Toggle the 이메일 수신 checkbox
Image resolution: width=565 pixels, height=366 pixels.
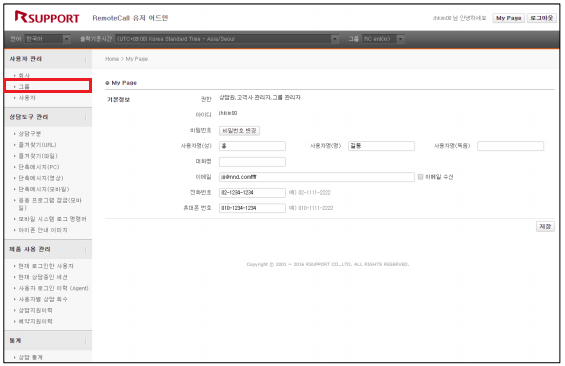[420, 177]
